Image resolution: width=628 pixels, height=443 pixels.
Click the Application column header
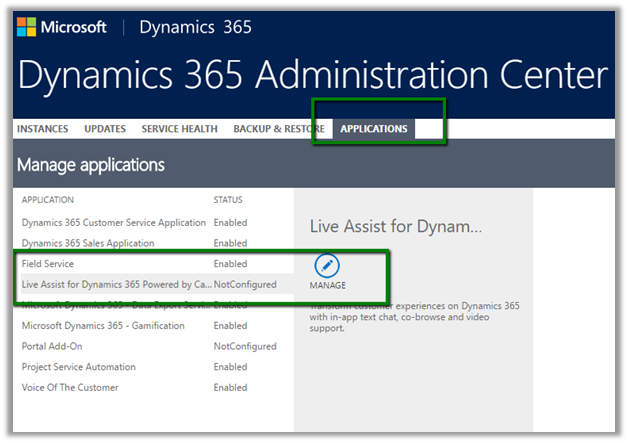pos(48,200)
